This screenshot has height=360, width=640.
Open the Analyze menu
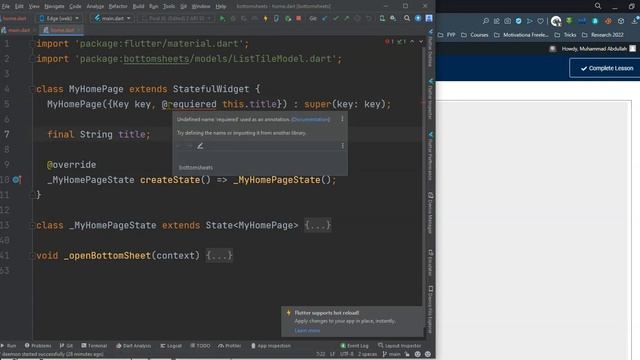click(x=95, y=6)
